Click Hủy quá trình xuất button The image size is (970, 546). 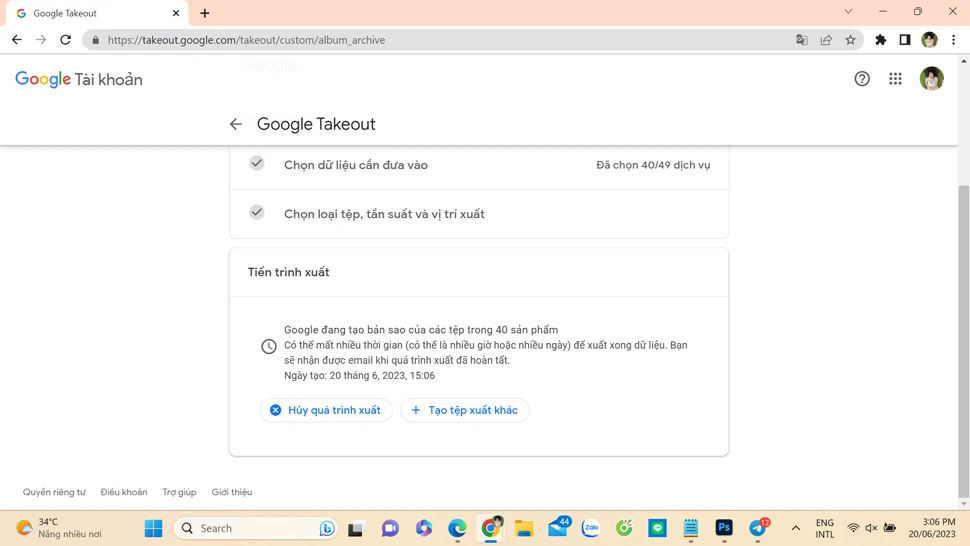[x=326, y=410]
